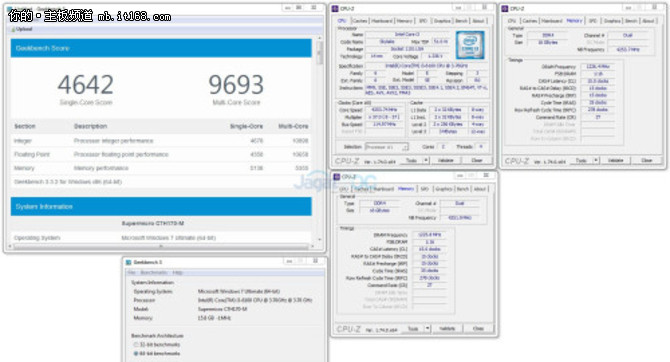
Task: Switch to Mainboard tab in the CPU-Z window with the Intel logo
Action: pos(382,21)
